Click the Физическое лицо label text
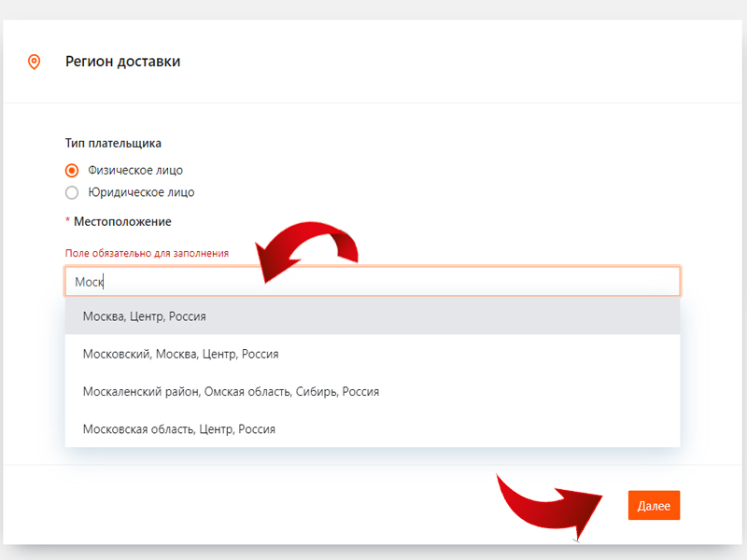This screenshot has width=747, height=560. tap(135, 171)
